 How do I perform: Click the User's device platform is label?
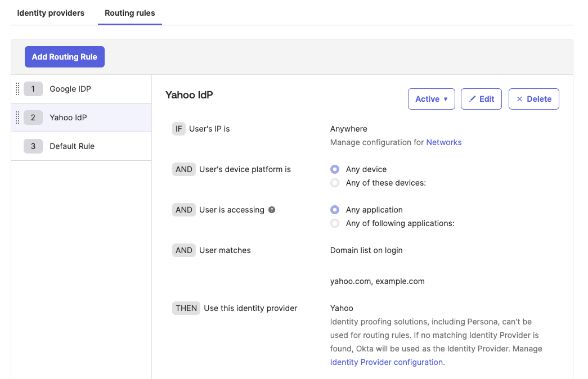[245, 169]
